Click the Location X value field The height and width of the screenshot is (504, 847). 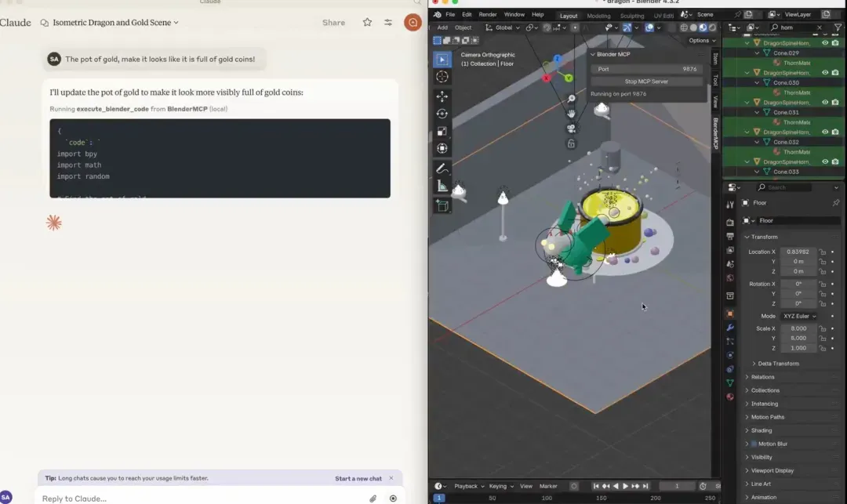coord(798,252)
